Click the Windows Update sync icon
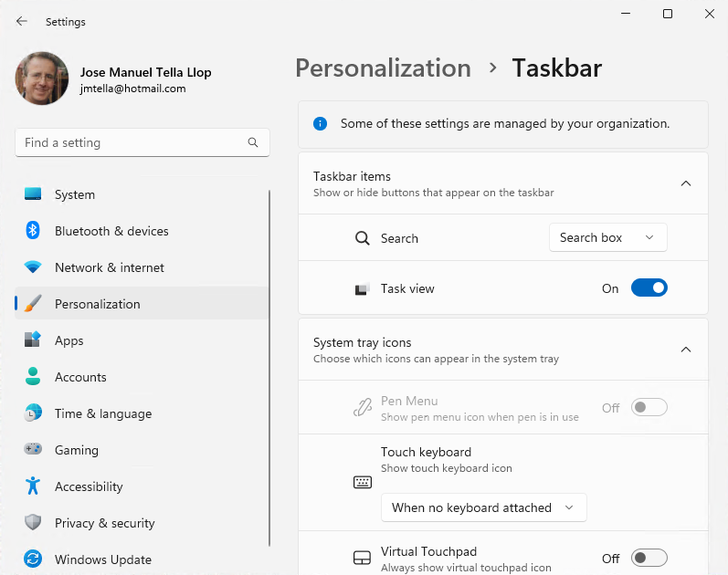The height and width of the screenshot is (575, 728). pyautogui.click(x=33, y=559)
